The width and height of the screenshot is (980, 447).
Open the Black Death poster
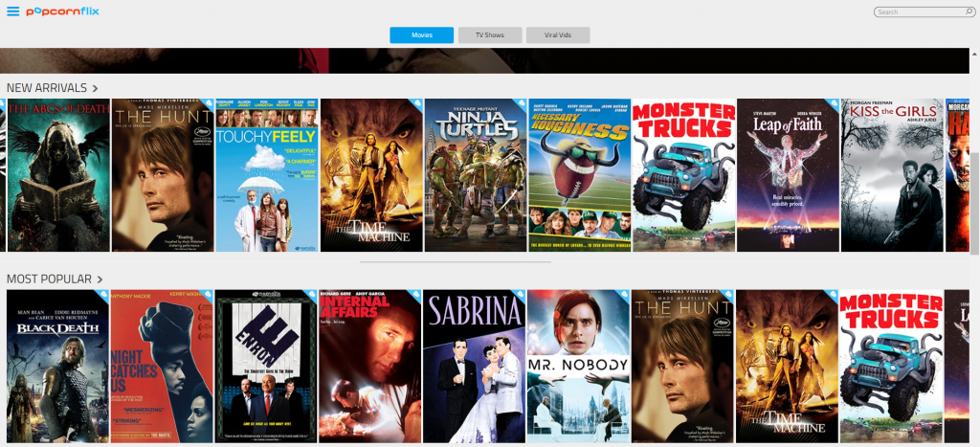[57, 367]
